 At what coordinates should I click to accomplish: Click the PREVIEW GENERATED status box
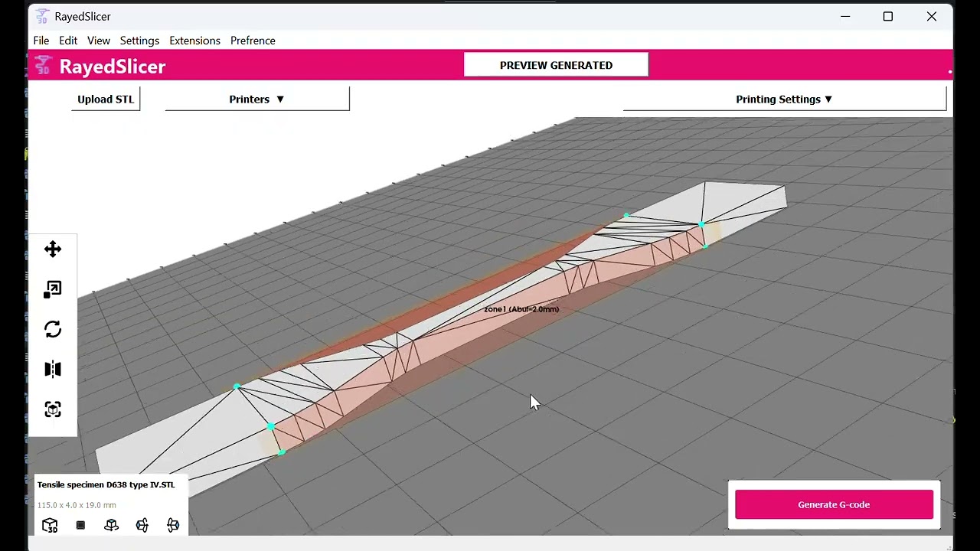tap(556, 65)
